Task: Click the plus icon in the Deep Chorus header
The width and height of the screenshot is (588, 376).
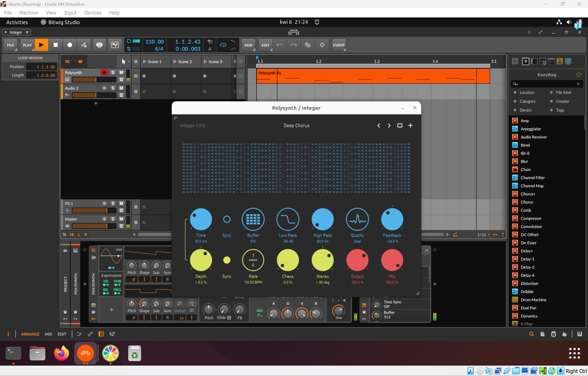Action: click(410, 125)
